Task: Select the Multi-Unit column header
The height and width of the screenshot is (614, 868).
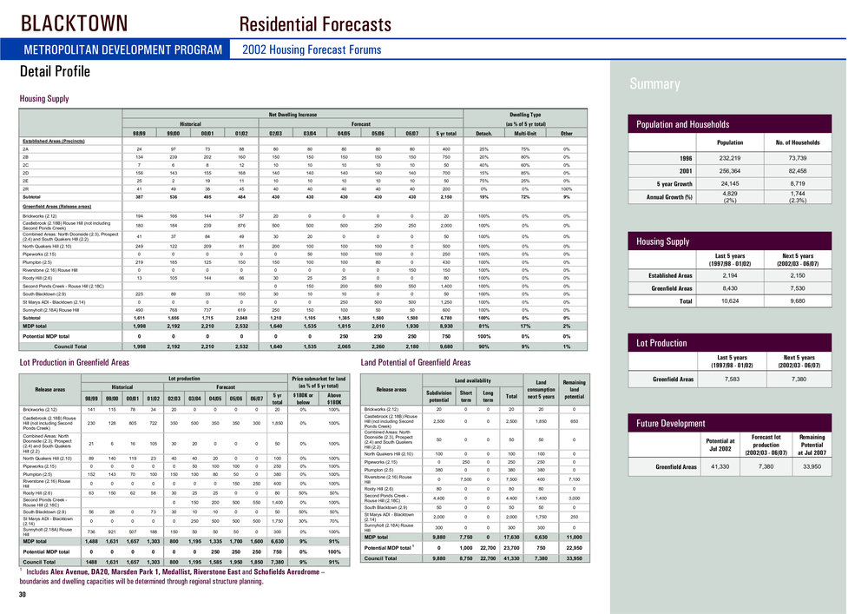Action: [525, 134]
